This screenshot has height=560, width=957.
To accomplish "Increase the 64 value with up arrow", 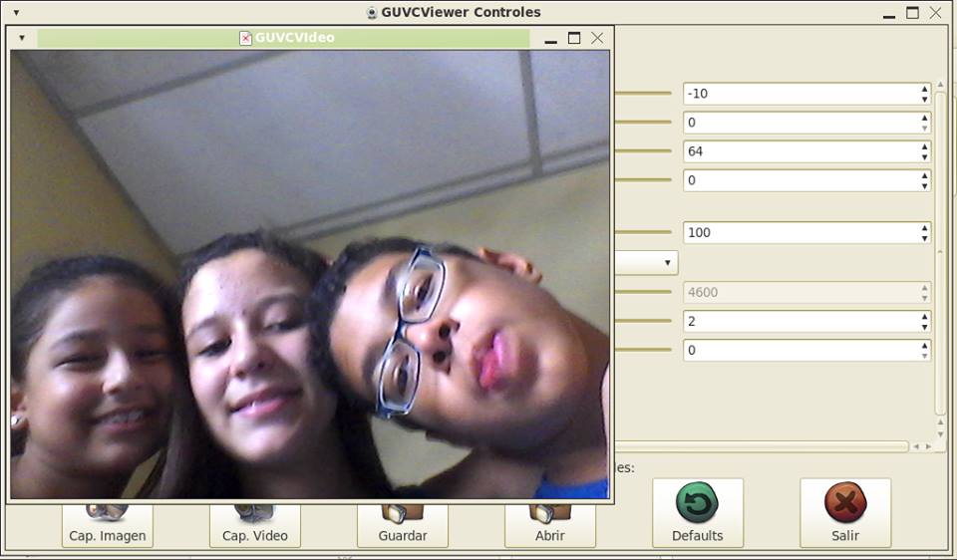I will click(x=925, y=146).
